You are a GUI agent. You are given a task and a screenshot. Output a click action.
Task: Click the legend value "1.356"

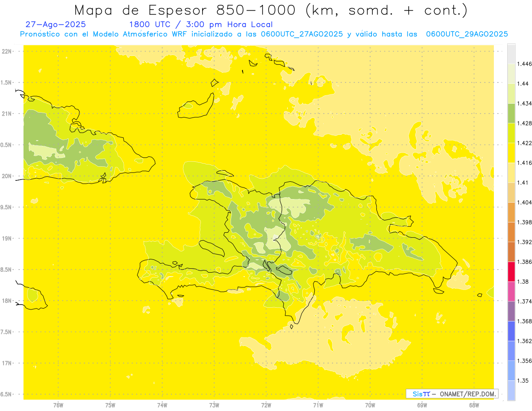click(x=524, y=360)
